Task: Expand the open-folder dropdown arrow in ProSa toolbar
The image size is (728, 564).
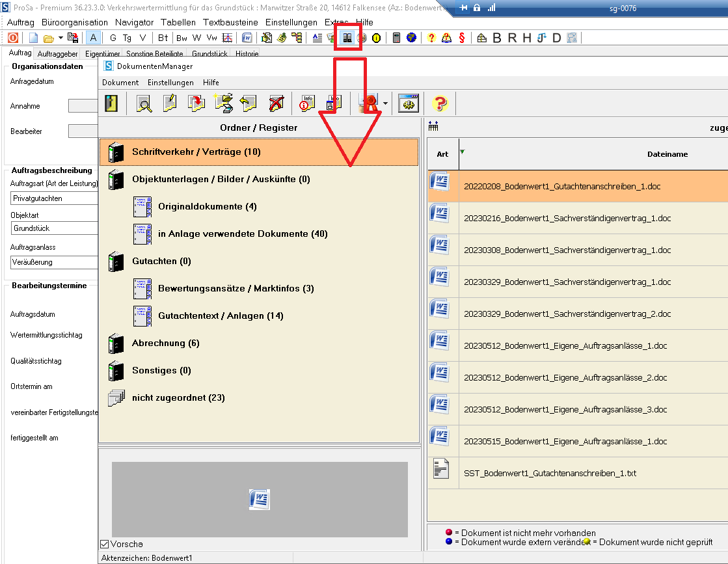Action: pyautogui.click(x=61, y=38)
